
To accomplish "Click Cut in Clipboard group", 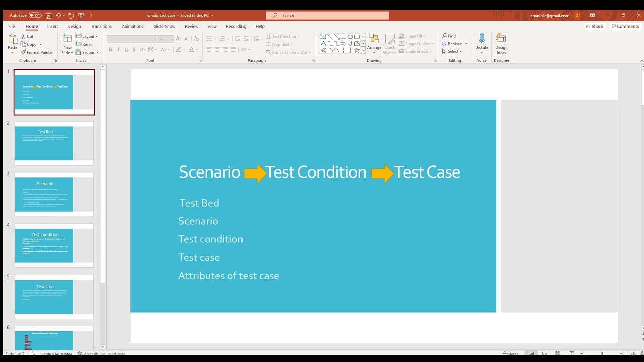I will click(x=27, y=36).
